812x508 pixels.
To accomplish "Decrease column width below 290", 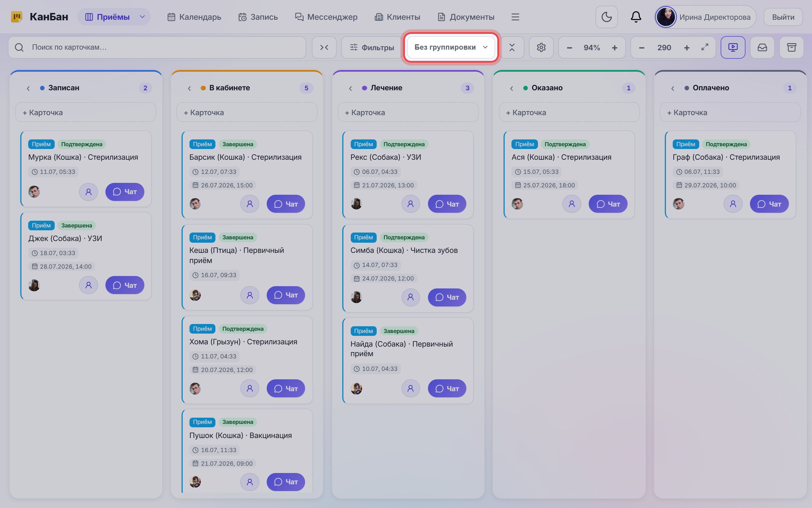I will pos(641,48).
